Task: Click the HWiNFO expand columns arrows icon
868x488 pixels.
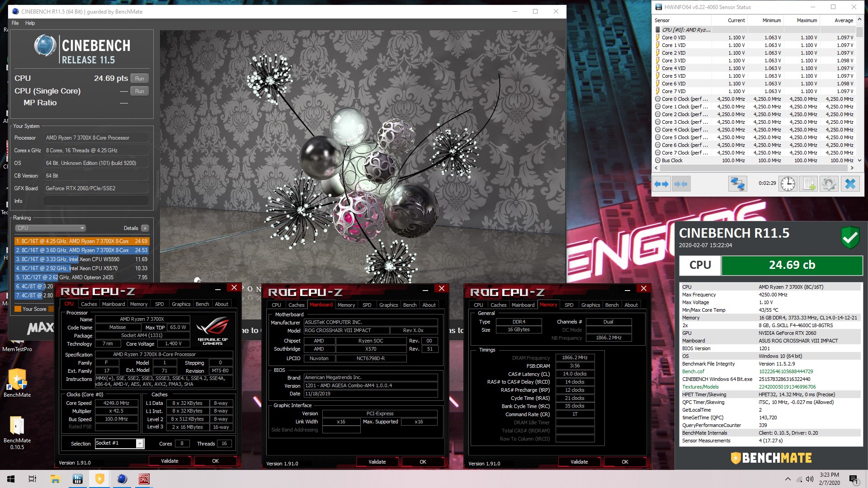Action: click(661, 184)
